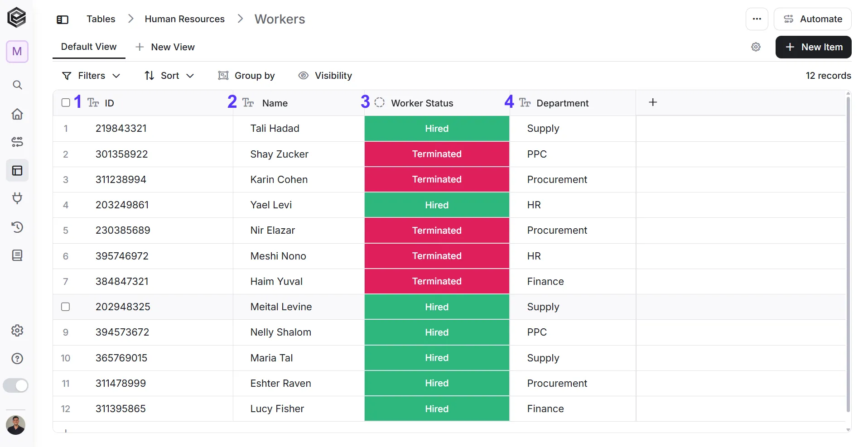Check the Meital Levine row checkbox

coord(66,307)
